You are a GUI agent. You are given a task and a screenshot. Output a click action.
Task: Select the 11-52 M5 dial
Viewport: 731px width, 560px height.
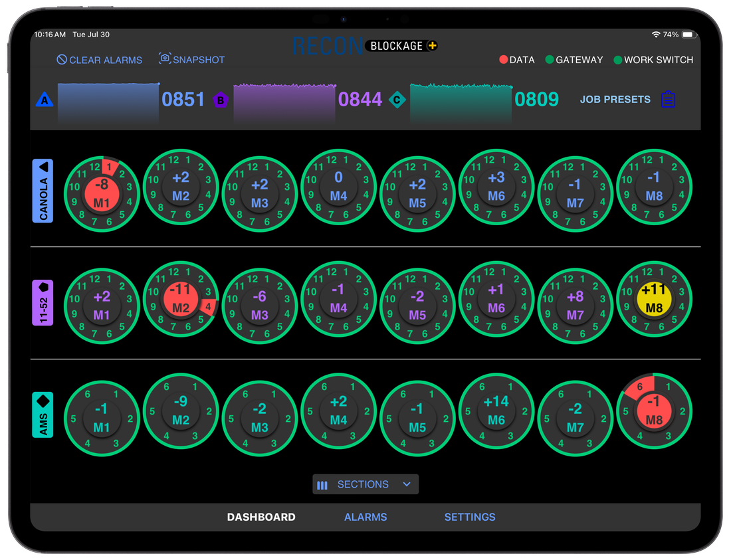pyautogui.click(x=418, y=306)
